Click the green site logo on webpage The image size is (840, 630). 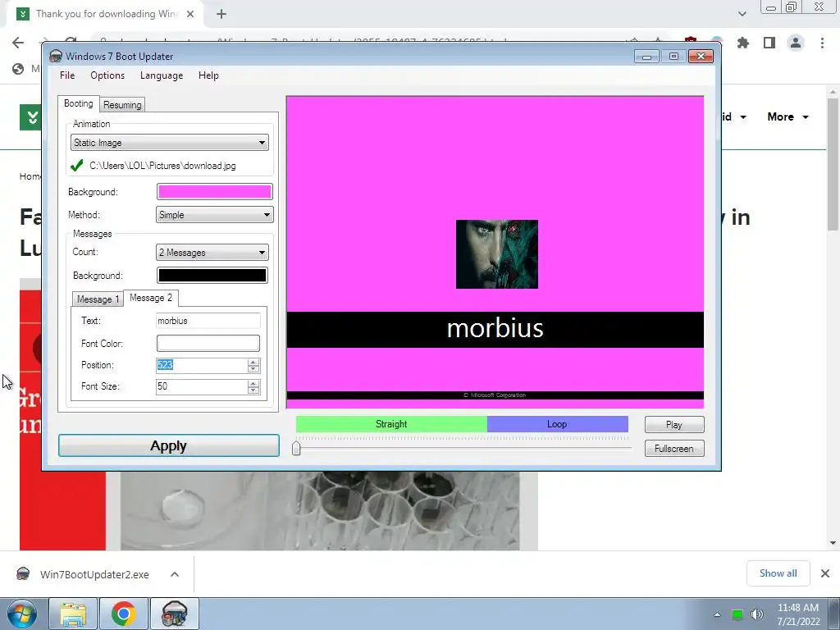click(31, 116)
